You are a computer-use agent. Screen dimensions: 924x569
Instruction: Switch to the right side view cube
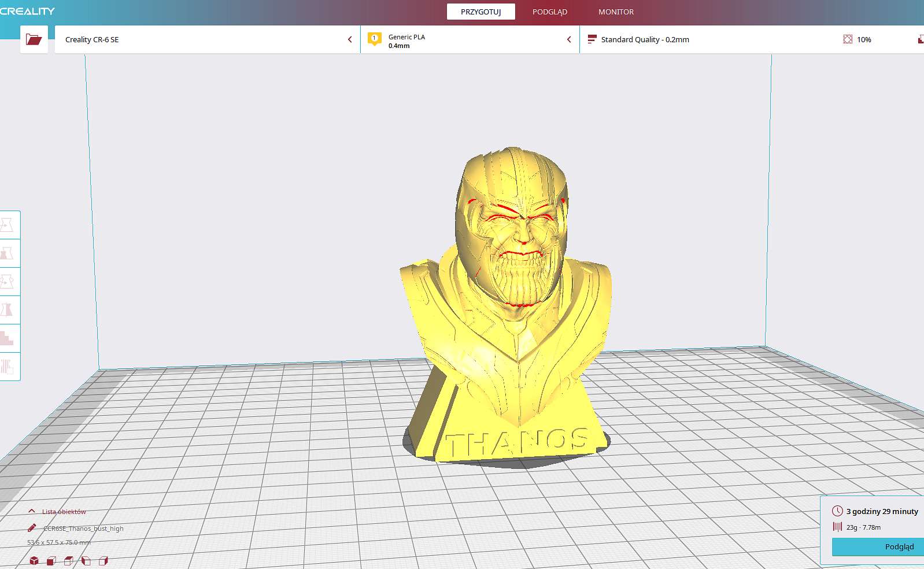tap(104, 561)
